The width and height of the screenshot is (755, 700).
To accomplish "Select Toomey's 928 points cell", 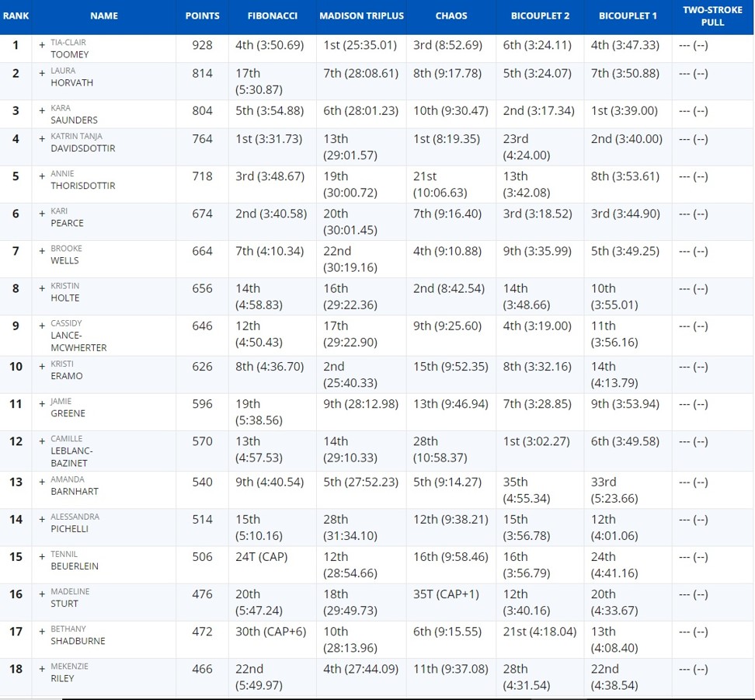I will click(202, 45).
